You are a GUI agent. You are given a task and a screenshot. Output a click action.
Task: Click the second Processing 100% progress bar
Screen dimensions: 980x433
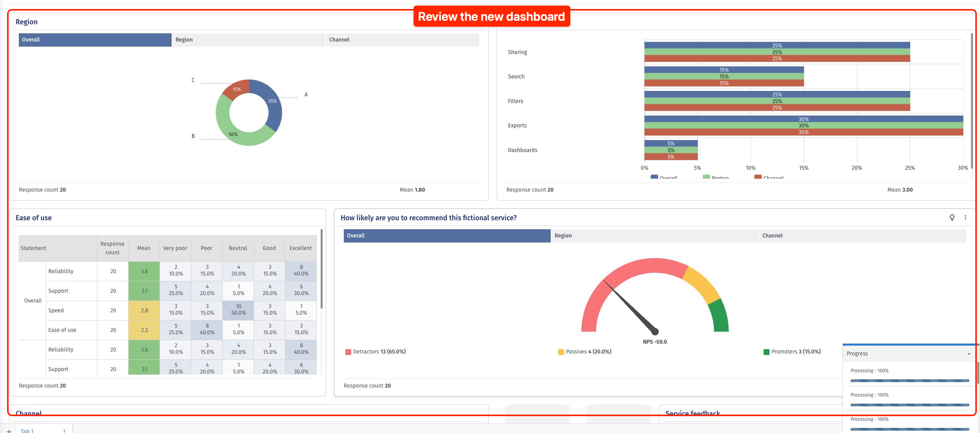tap(910, 405)
